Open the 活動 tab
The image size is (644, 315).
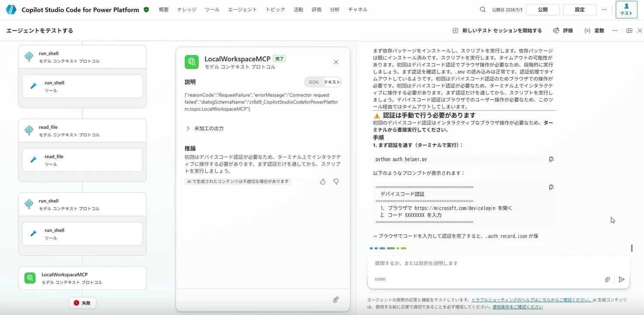298,10
